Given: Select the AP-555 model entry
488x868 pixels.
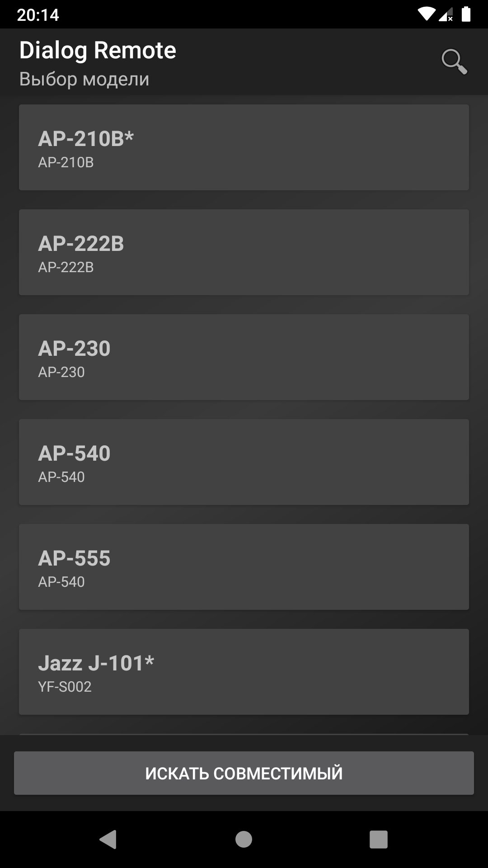Looking at the screenshot, I should pos(244,567).
